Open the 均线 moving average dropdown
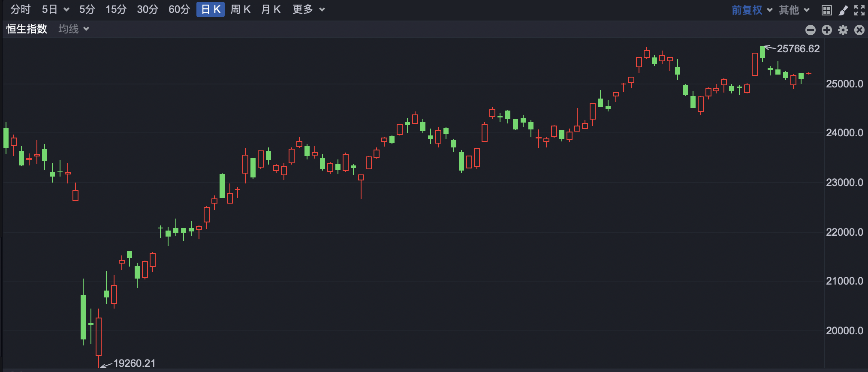This screenshot has width=868, height=372. click(74, 29)
